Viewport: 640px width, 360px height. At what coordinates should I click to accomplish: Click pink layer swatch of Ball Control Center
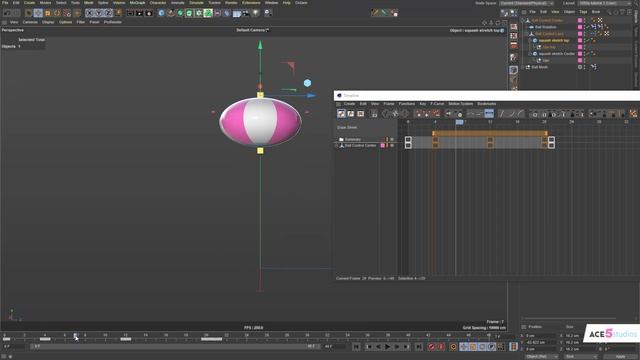580,20
